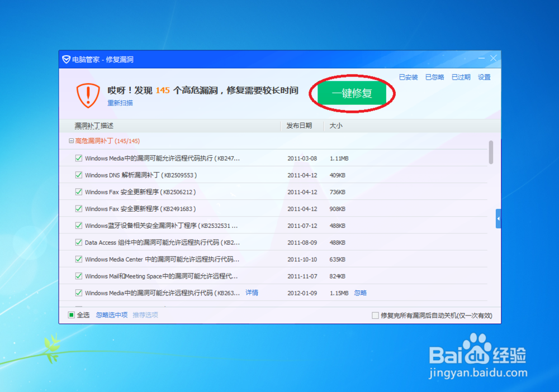Click the 漏洞补丁描述 column header

tap(94, 126)
